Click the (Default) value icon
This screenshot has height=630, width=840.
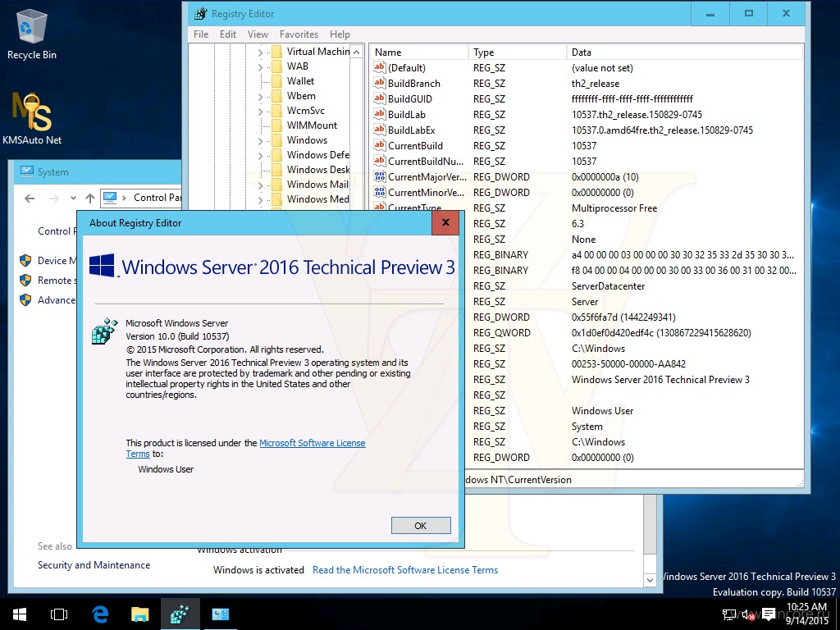coord(380,67)
